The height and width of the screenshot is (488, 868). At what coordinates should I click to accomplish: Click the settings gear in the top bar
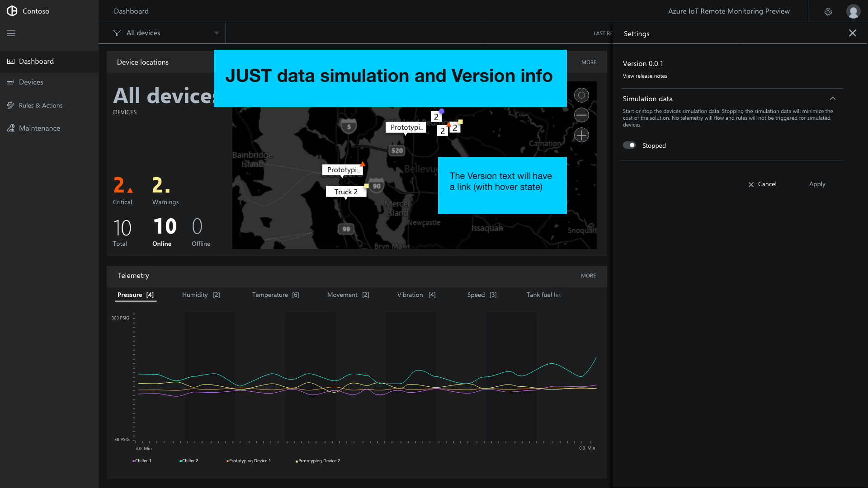(828, 11)
